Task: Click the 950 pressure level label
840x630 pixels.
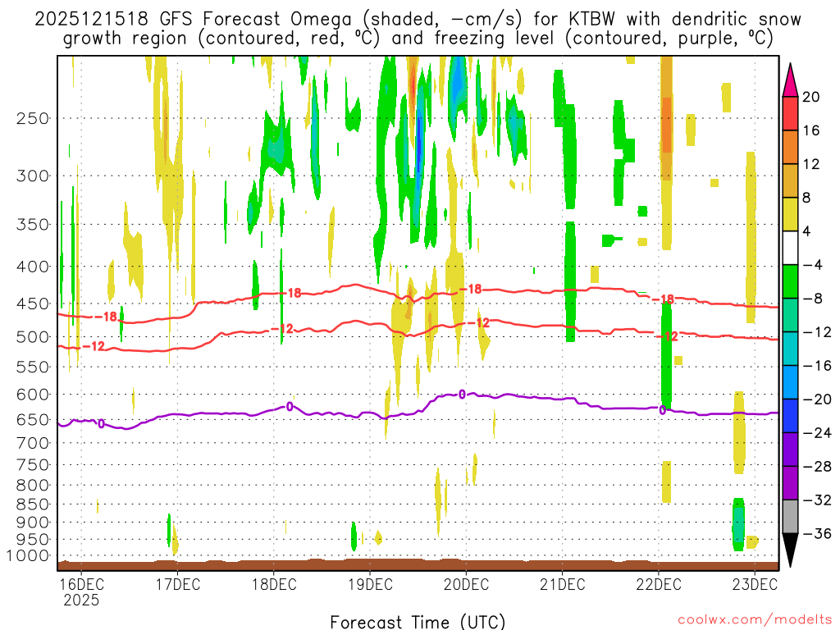Action: point(33,540)
